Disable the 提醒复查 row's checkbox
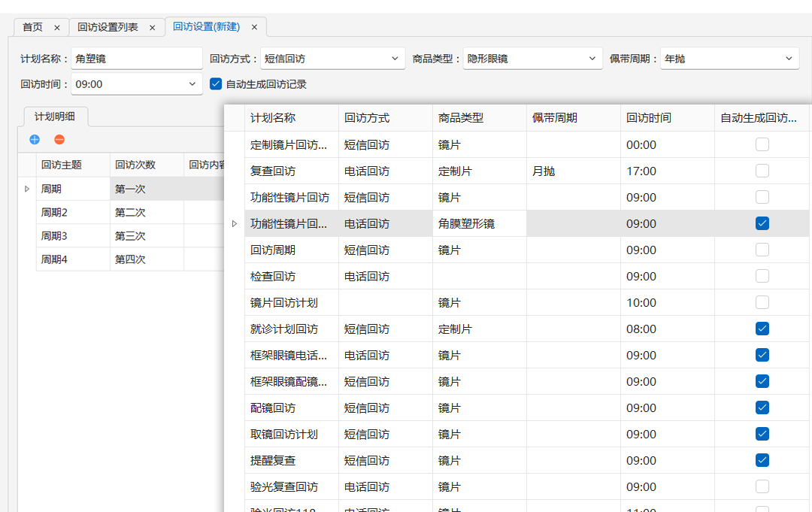 coord(763,460)
